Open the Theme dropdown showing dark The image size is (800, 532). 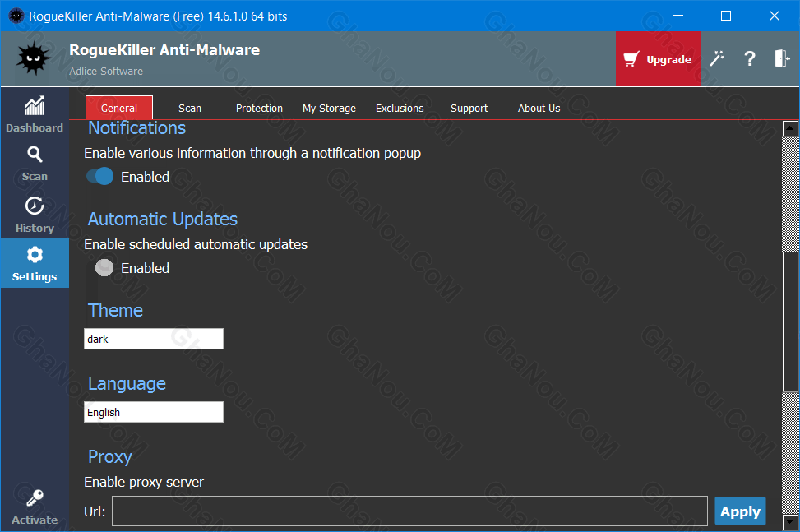[154, 339]
